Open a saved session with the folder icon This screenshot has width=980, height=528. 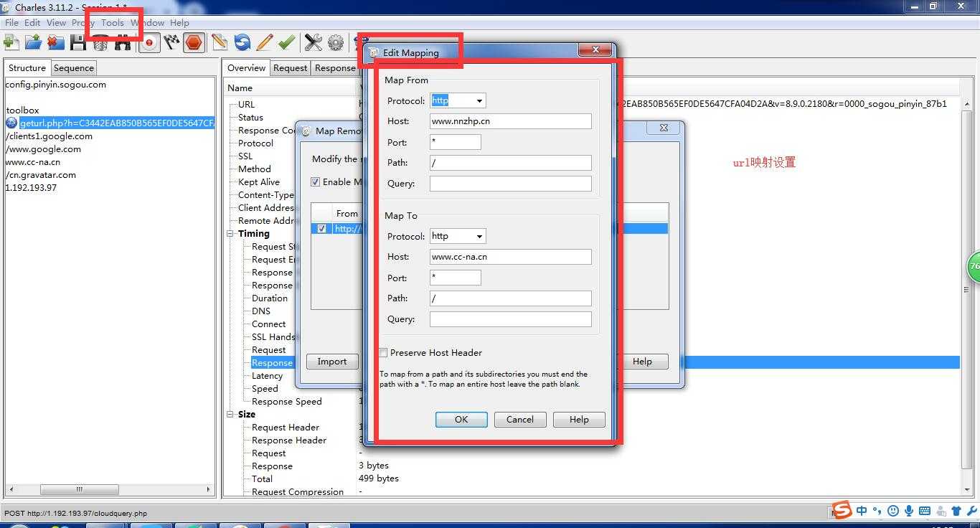coord(33,42)
